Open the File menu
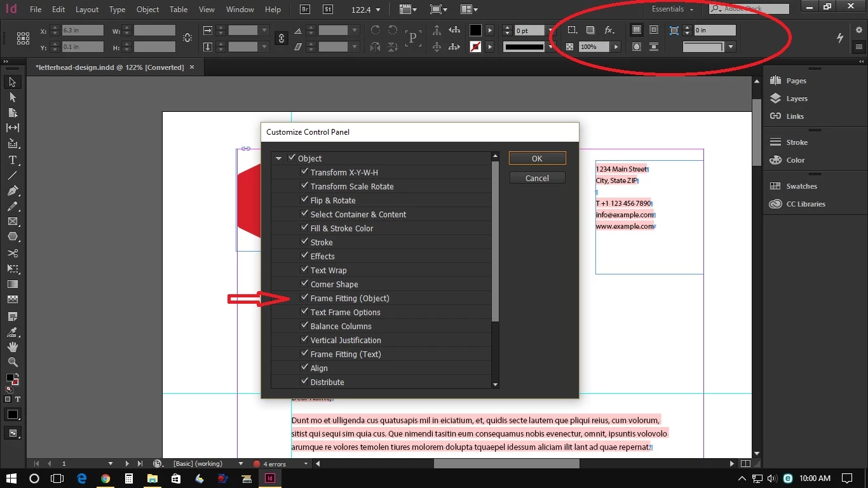Viewport: 868px width, 488px height. [x=36, y=10]
